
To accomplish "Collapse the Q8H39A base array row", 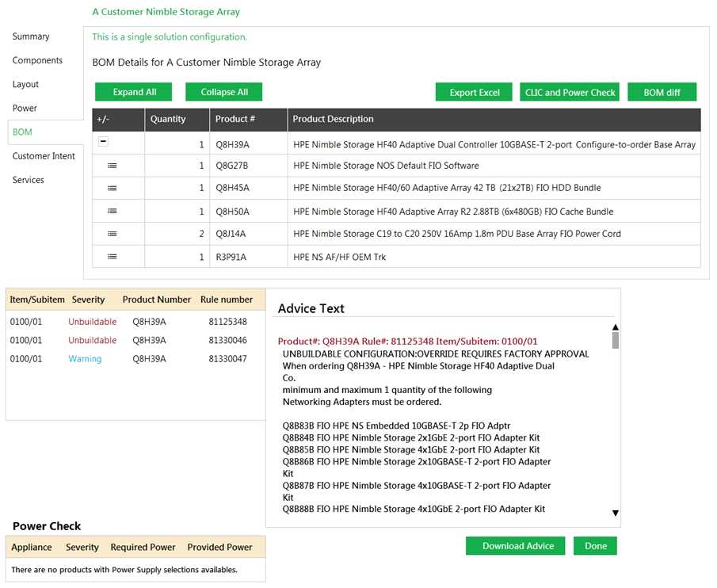I will [x=103, y=141].
